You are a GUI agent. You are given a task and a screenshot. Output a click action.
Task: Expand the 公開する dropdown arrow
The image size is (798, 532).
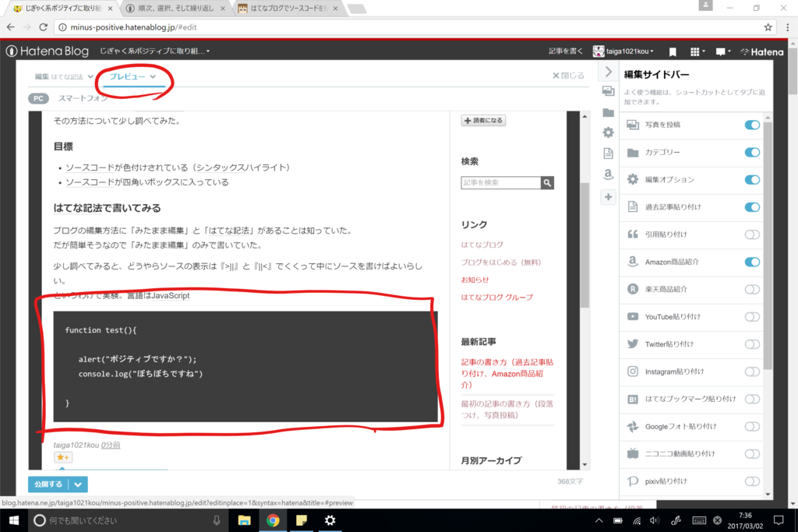tap(78, 484)
